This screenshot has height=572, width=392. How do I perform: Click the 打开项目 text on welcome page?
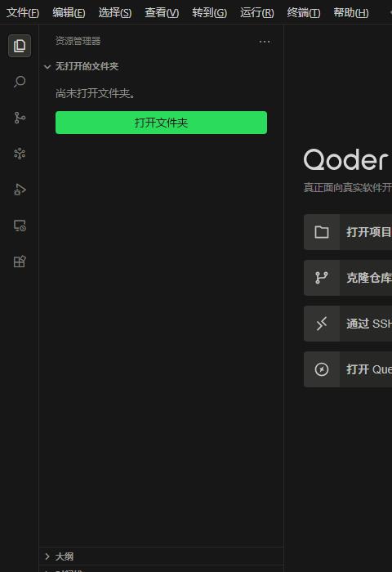[368, 232]
